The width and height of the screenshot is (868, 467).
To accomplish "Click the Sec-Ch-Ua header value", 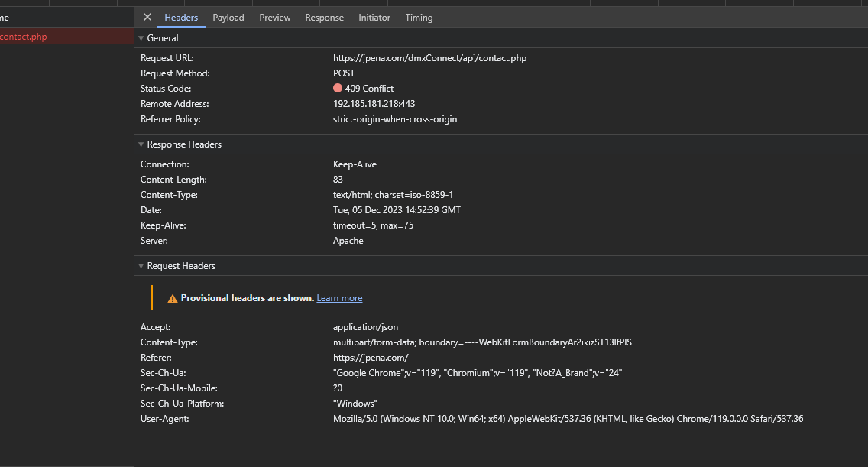I will pos(478,373).
